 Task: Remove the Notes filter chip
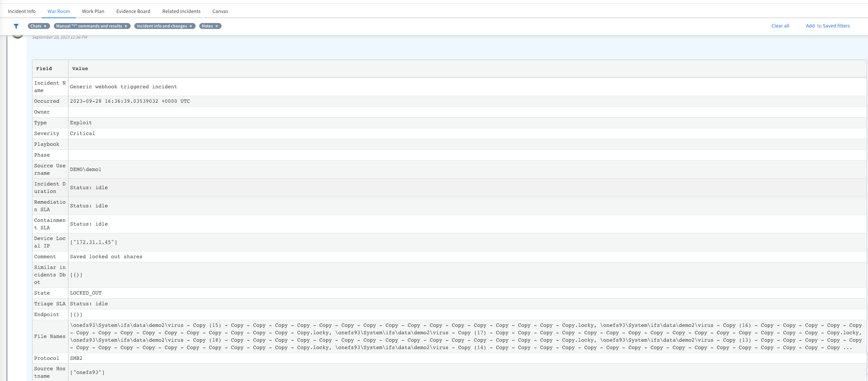pos(217,26)
